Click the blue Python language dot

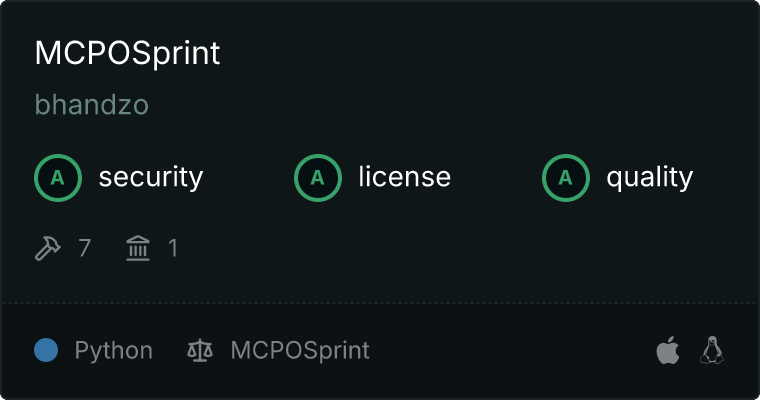coord(46,350)
